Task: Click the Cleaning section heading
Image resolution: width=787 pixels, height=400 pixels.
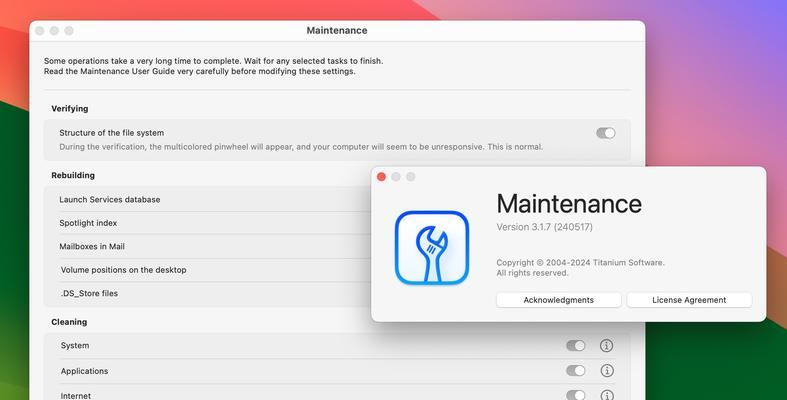Action: pos(69,322)
